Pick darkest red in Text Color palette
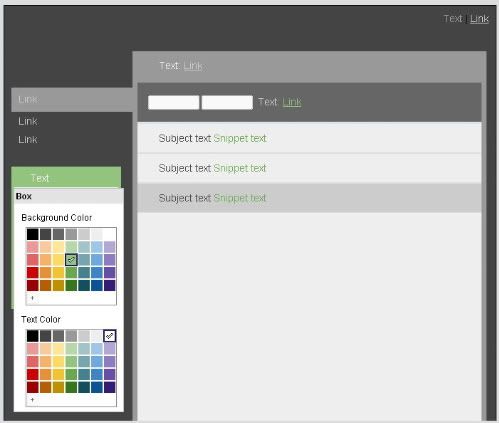499x423 pixels. click(x=33, y=387)
